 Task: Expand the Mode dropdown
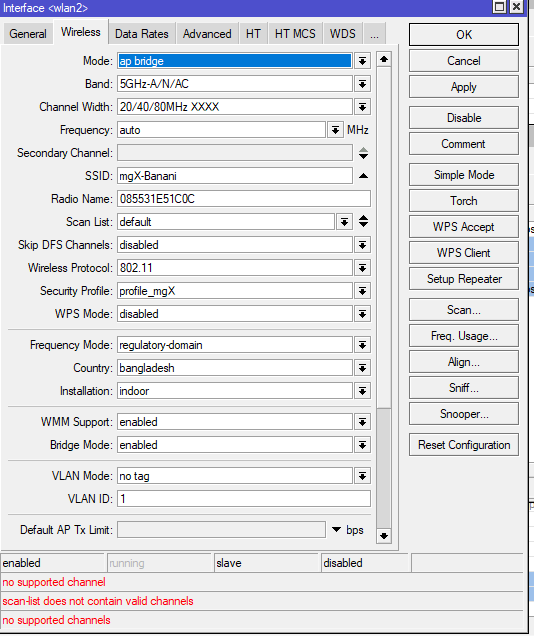(x=362, y=61)
